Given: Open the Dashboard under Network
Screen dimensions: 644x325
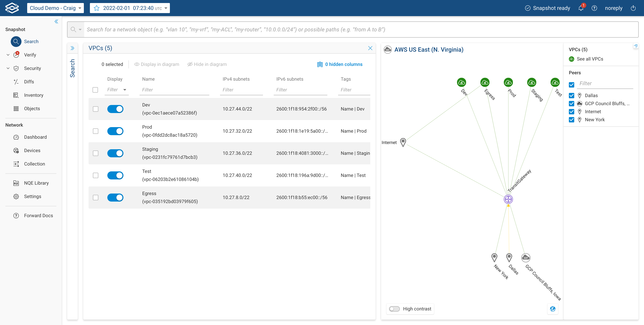Looking at the screenshot, I should coord(35,137).
